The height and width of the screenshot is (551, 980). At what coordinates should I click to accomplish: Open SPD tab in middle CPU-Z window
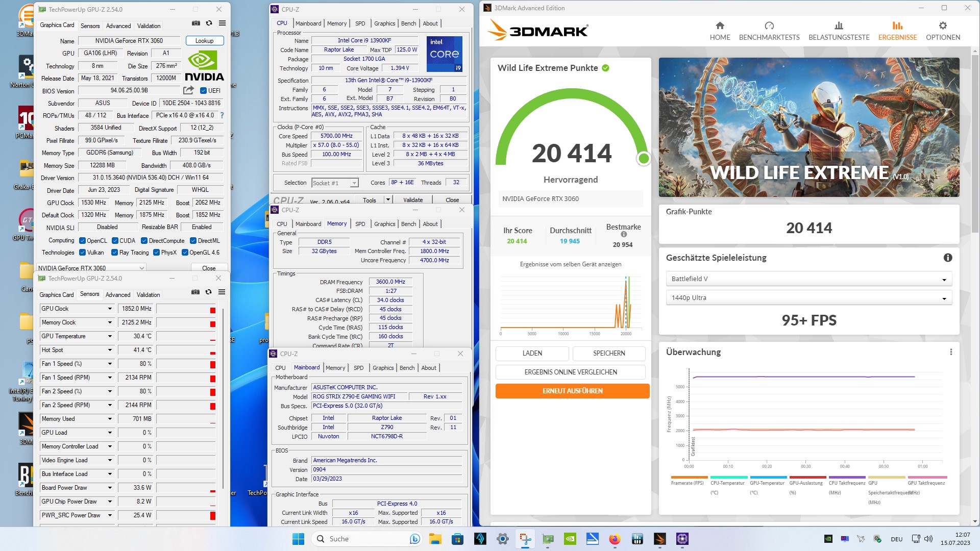(x=360, y=224)
